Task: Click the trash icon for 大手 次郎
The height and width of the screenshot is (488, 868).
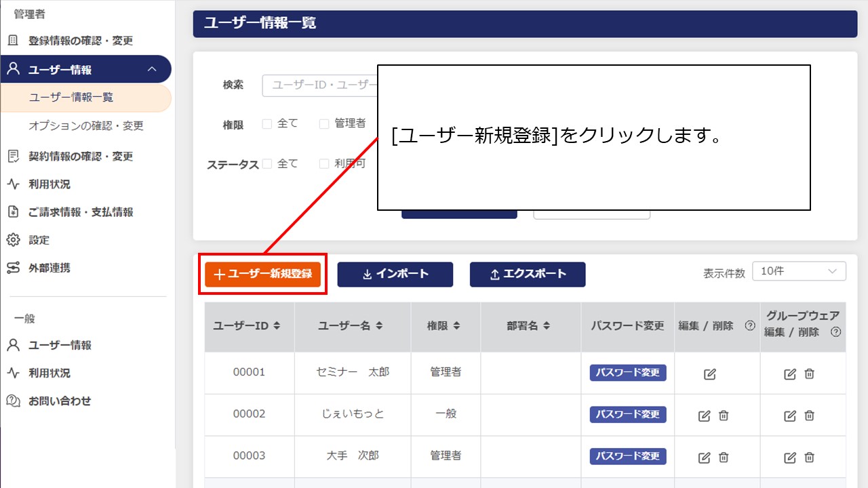Action: pos(724,456)
